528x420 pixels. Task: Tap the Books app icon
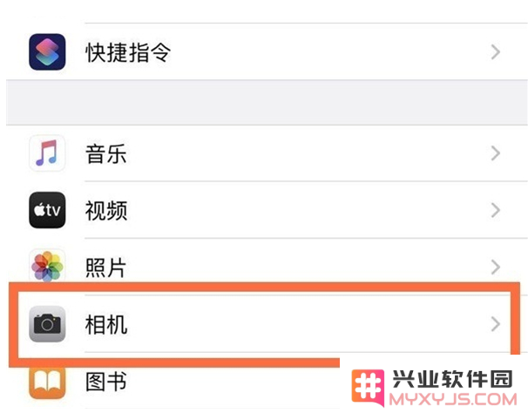click(47, 383)
